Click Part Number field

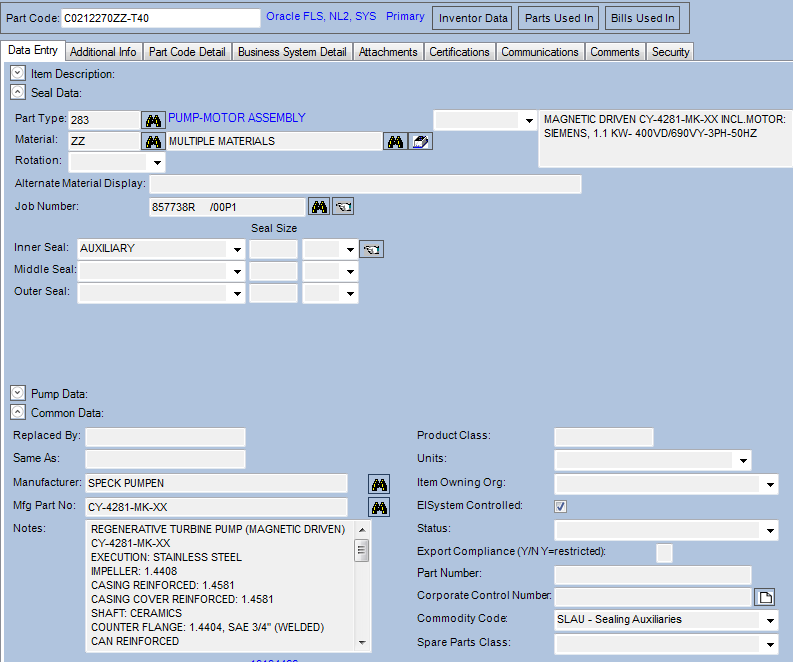(653, 575)
